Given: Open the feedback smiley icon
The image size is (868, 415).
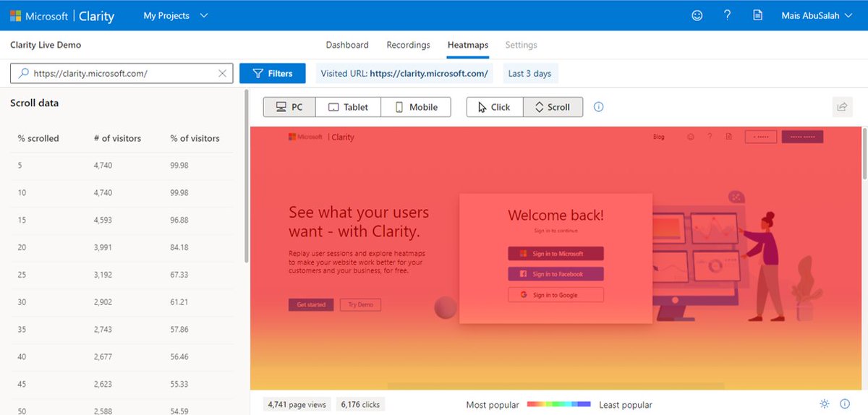Looking at the screenshot, I should point(697,15).
